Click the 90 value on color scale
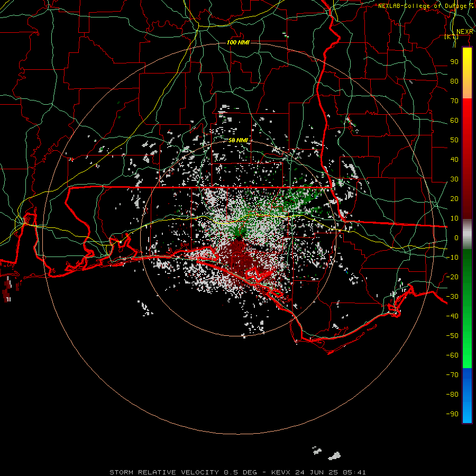Image resolution: width=476 pixels, height=476 pixels. (454, 62)
